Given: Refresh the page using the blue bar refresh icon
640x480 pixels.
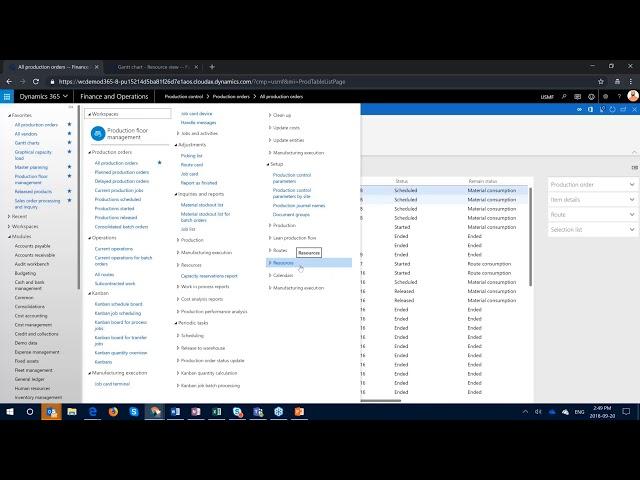Looking at the screenshot, I should [612, 109].
